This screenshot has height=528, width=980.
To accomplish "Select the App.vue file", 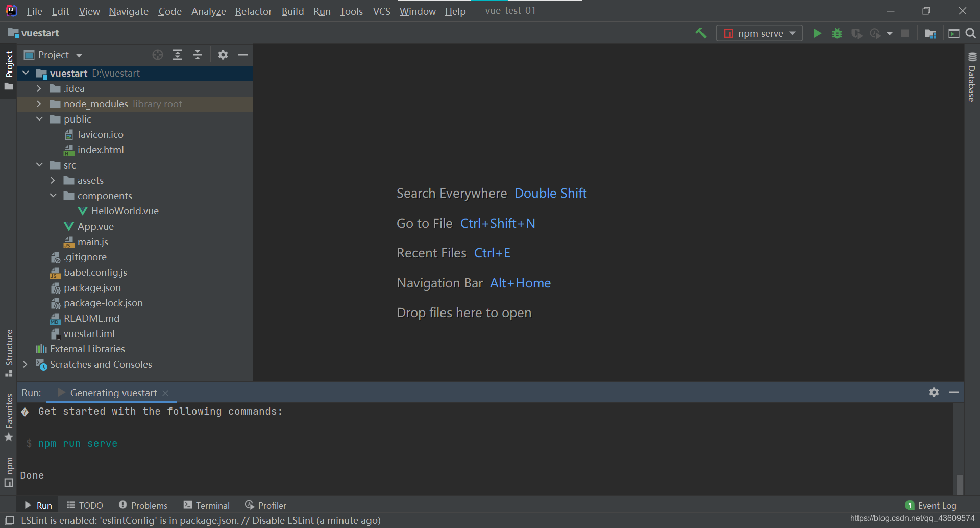I will click(95, 226).
